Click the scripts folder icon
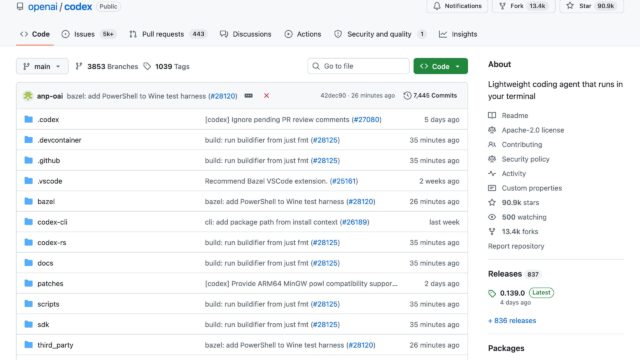The height and width of the screenshot is (360, 640). click(x=29, y=304)
